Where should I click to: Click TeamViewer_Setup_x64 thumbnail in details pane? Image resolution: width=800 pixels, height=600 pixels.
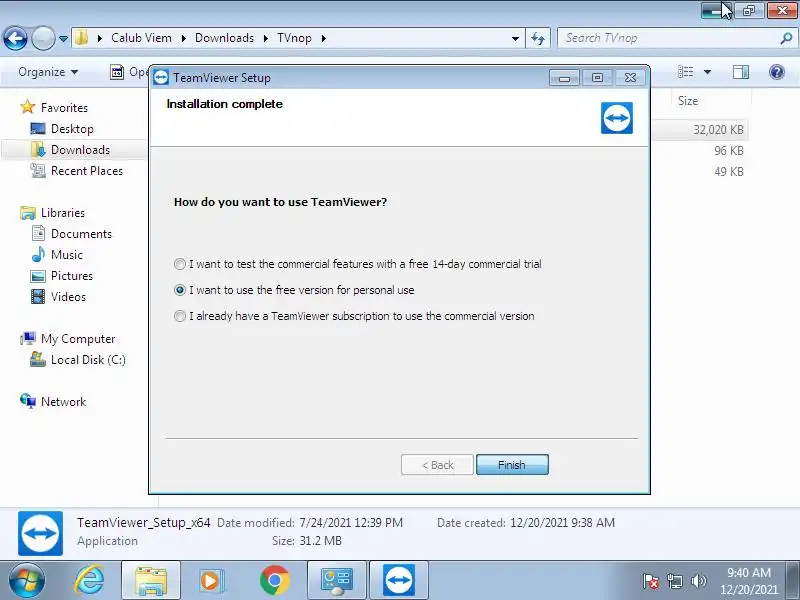point(40,533)
